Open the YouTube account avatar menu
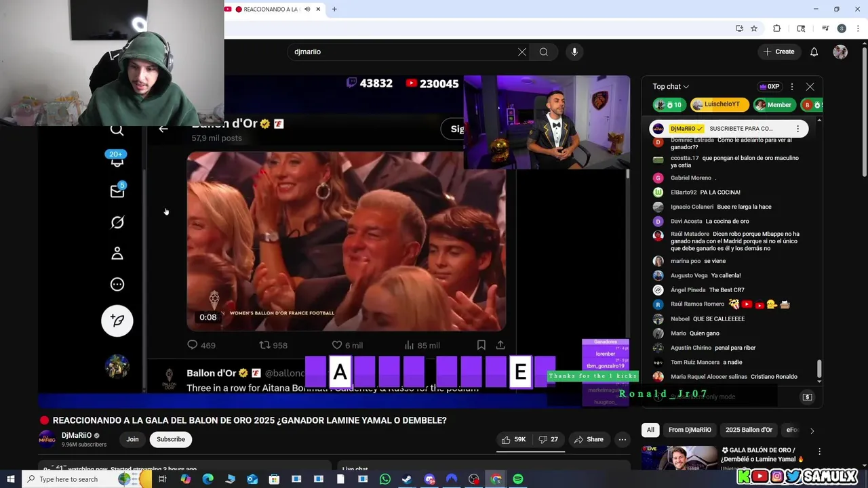This screenshot has height=488, width=868. 840,52
